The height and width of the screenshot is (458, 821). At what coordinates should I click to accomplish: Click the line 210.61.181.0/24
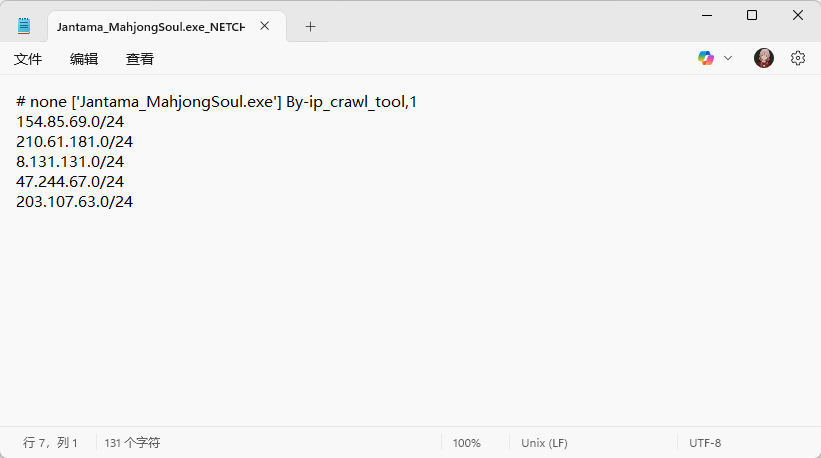(74, 141)
